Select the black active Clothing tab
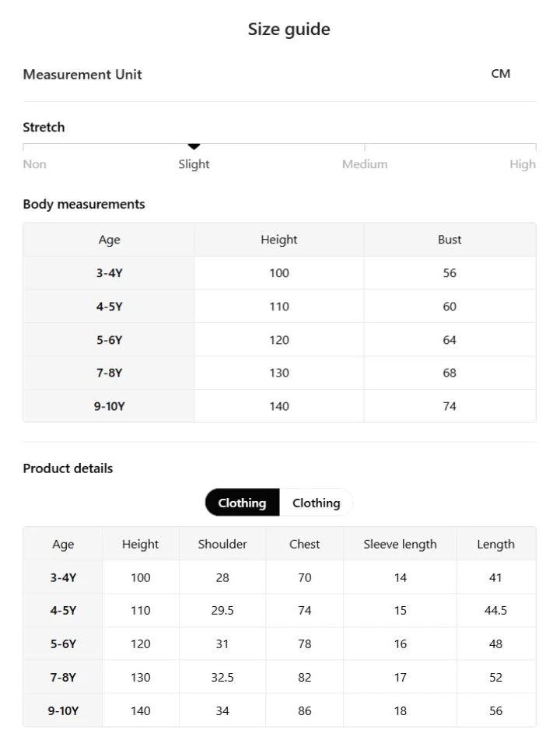 click(x=243, y=503)
